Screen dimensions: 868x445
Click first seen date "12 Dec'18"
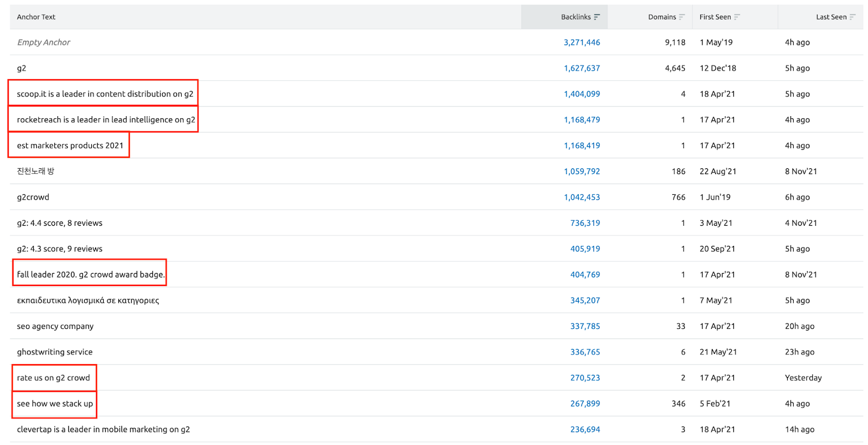[718, 68]
